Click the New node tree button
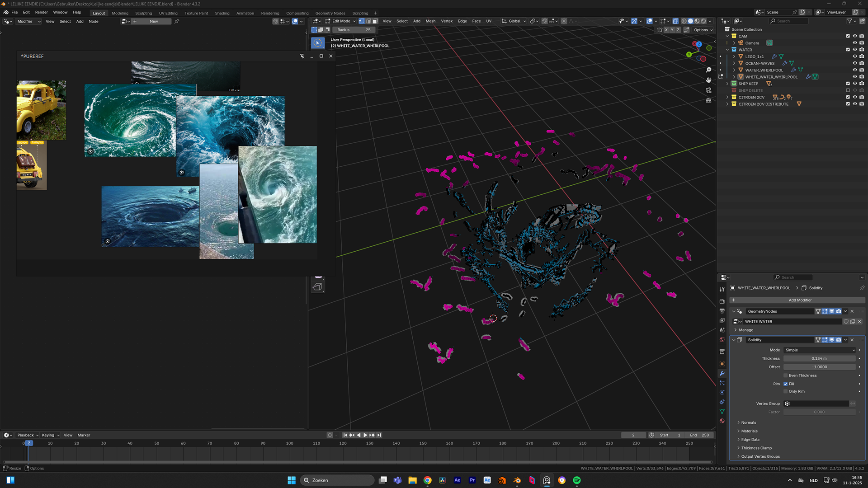The height and width of the screenshot is (488, 868). click(x=154, y=21)
